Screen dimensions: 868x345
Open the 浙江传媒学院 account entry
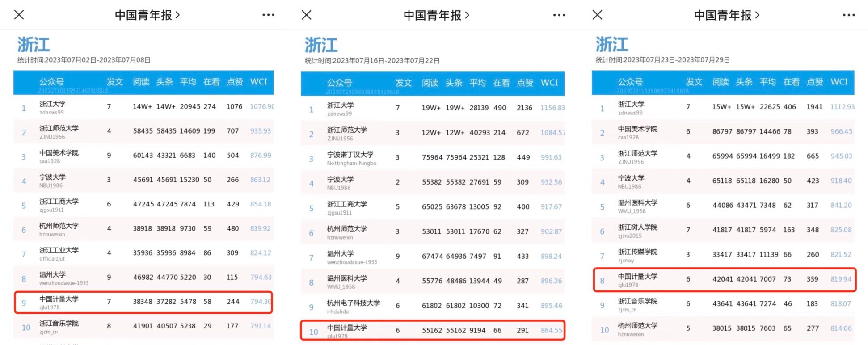pyautogui.click(x=637, y=252)
